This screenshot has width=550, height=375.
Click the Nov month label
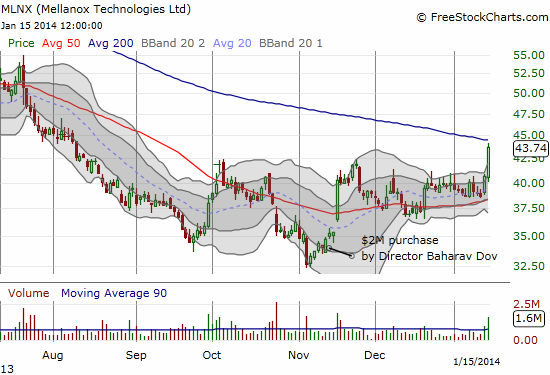299,355
